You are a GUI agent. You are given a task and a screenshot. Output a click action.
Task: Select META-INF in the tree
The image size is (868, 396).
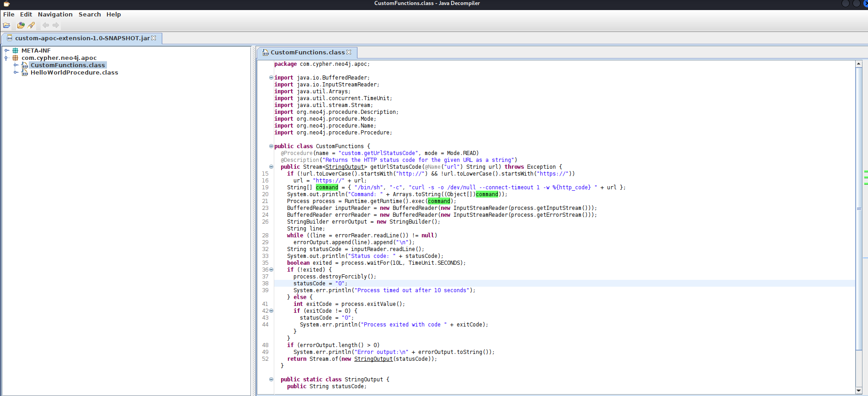tap(36, 51)
